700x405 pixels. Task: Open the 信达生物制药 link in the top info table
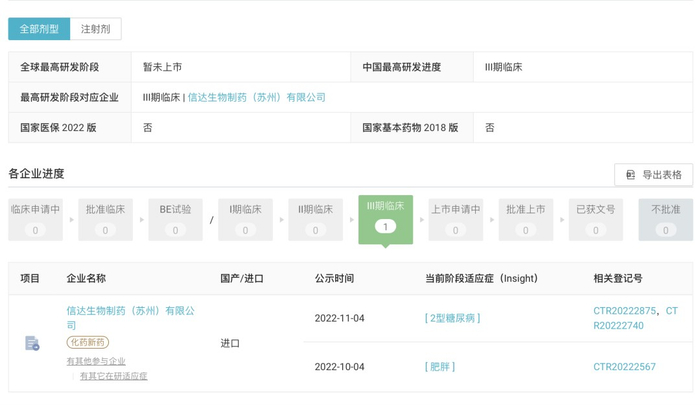(x=256, y=97)
